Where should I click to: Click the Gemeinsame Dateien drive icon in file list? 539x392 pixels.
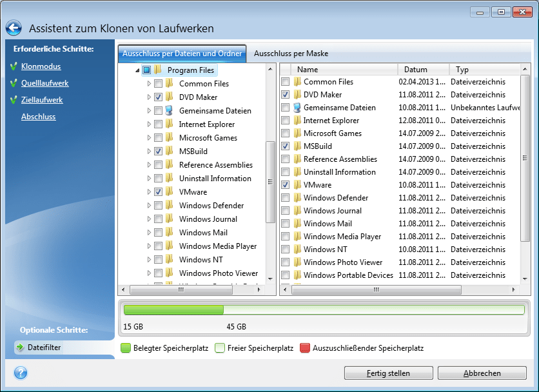pyautogui.click(x=297, y=108)
